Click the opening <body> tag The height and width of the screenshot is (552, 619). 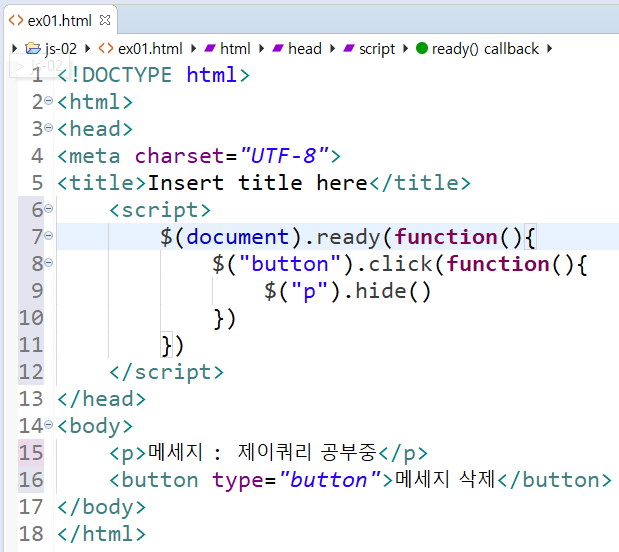[95, 426]
